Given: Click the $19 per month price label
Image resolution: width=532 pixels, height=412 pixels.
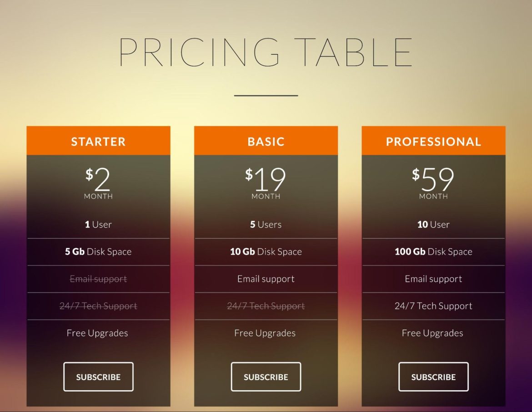Looking at the screenshot, I should (266, 181).
